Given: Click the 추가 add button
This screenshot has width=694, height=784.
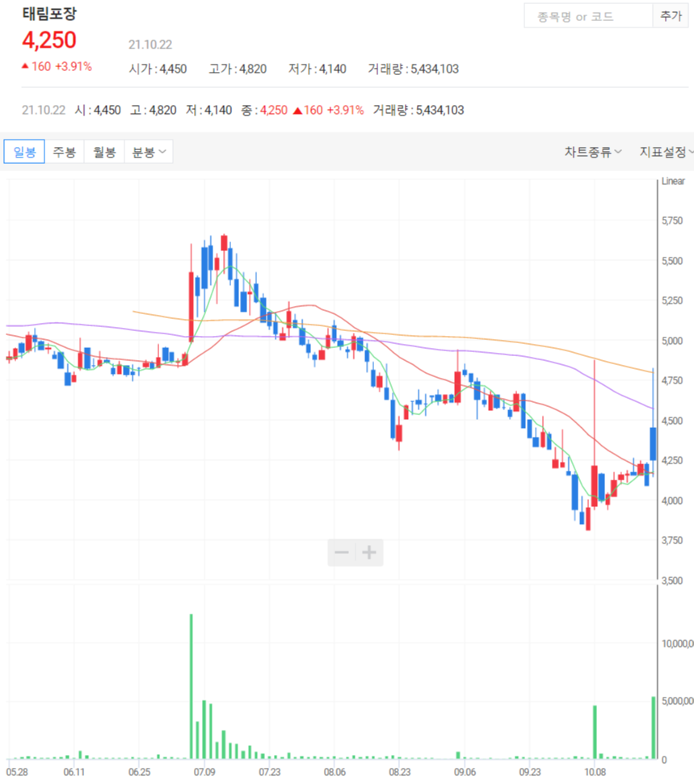Looking at the screenshot, I should coord(671,16).
